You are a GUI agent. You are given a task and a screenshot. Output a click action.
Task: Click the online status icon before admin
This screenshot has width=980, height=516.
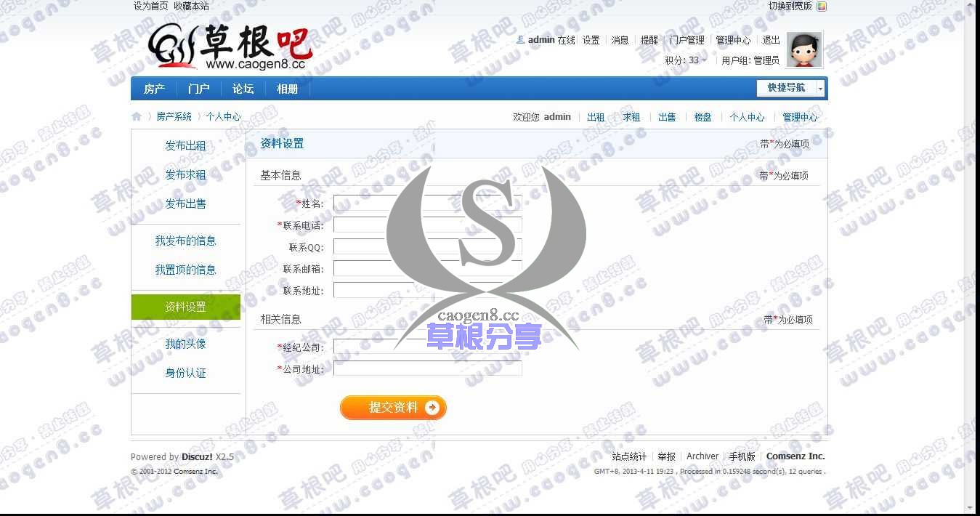[x=520, y=40]
